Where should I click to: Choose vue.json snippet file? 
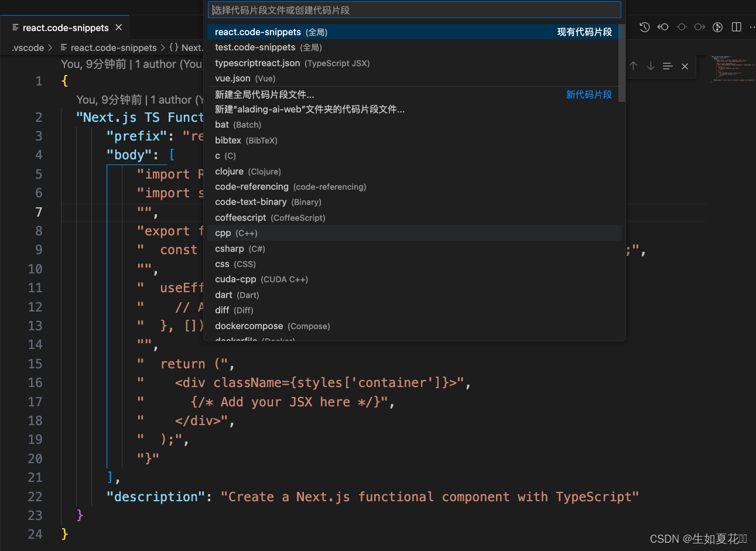pyautogui.click(x=412, y=78)
